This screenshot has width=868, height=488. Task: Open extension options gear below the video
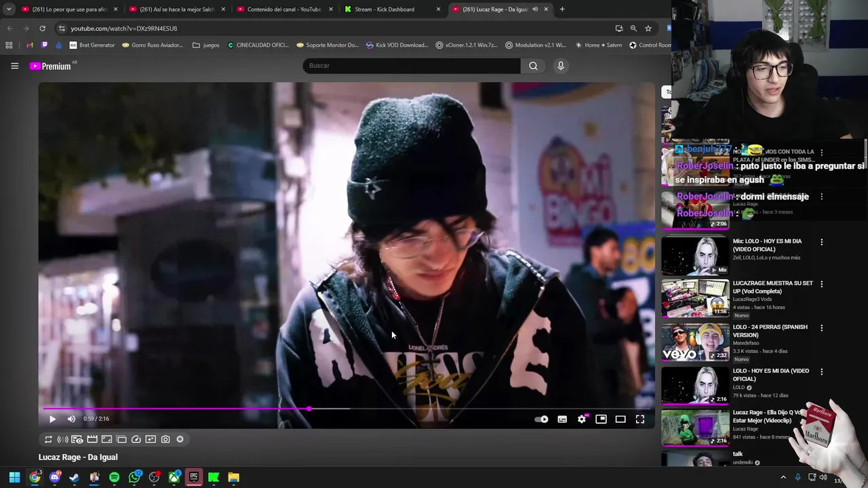[180, 439]
